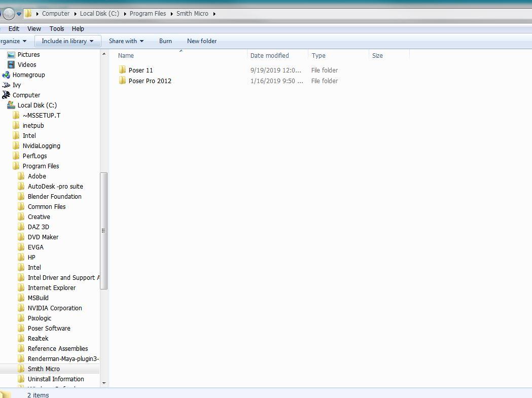Click the Pictures library icon
Image resolution: width=532 pixels, height=398 pixels.
(x=11, y=55)
